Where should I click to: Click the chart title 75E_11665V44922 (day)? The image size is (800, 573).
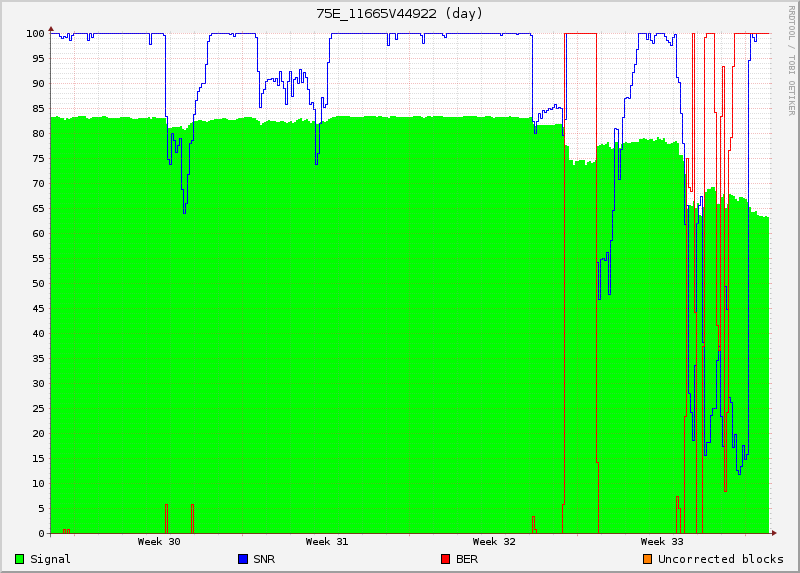[x=399, y=14]
